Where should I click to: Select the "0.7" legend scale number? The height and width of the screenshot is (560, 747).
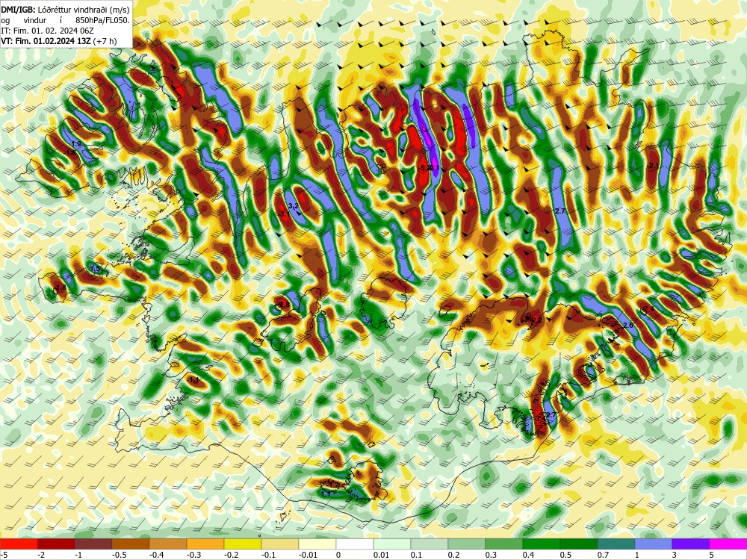coord(603,555)
